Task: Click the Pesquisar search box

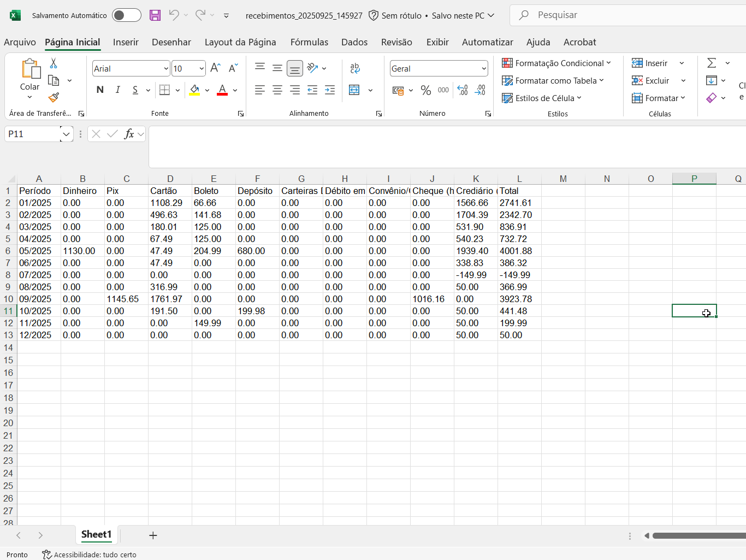Action: 628,15
